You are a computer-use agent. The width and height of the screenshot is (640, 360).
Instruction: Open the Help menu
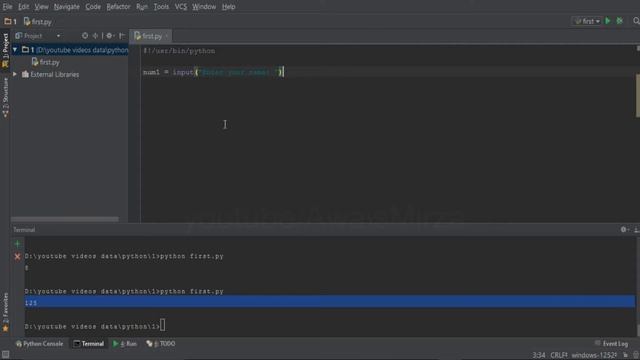228,7
